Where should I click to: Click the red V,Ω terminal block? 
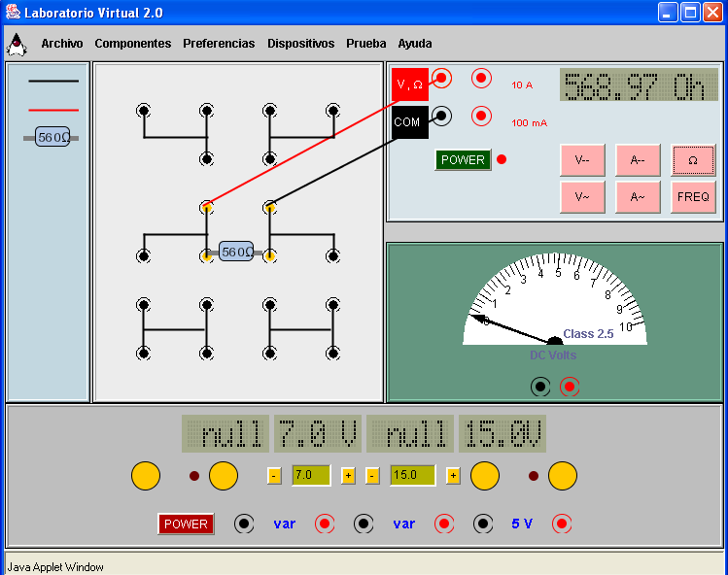[409, 85]
